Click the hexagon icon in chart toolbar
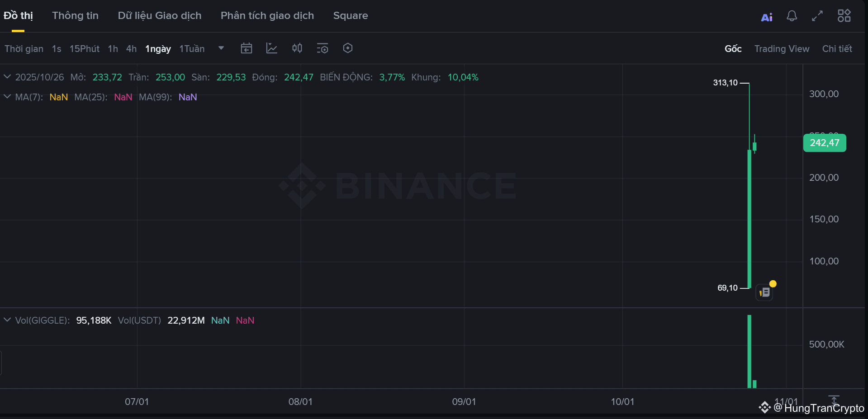 [348, 48]
